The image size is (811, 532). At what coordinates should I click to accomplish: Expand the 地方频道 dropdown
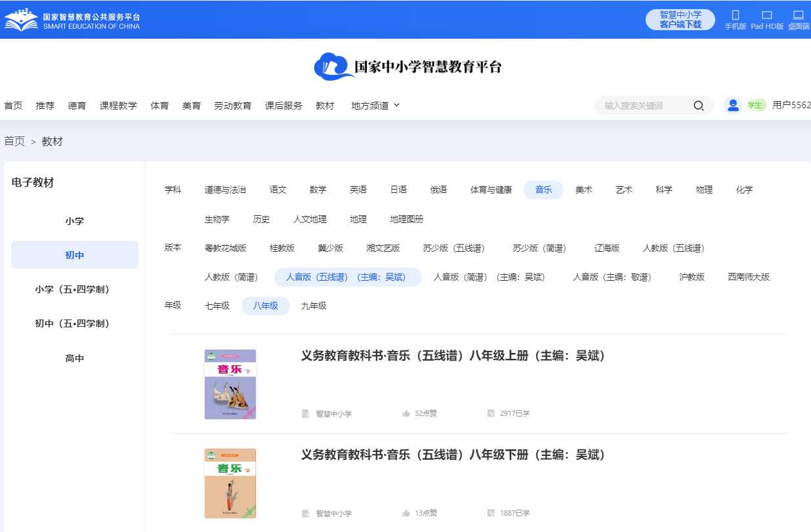[375, 106]
